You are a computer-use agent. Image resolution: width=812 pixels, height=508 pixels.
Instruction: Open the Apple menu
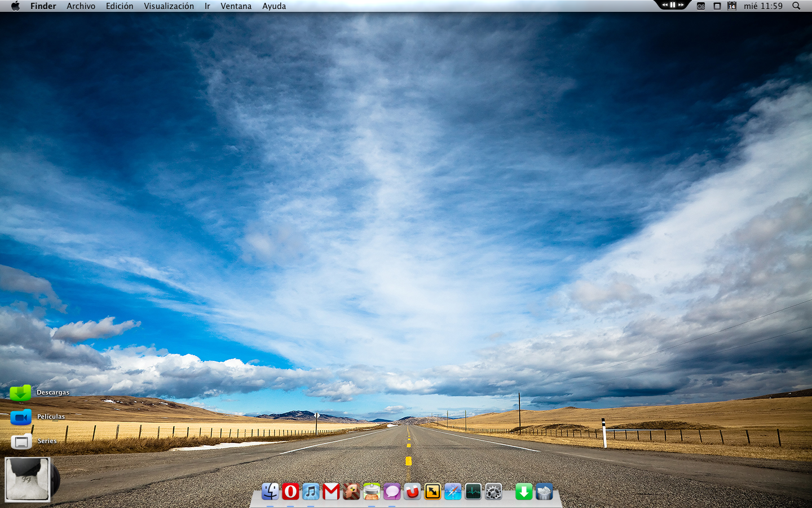point(15,6)
